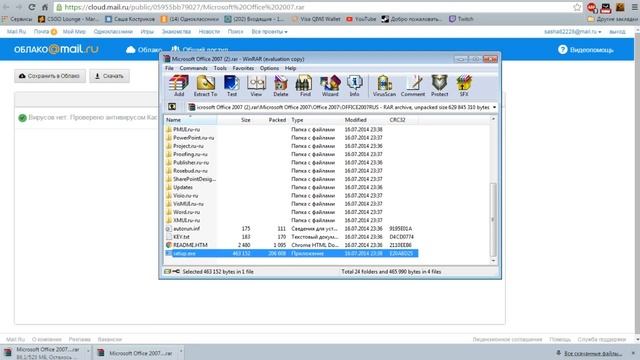Click the Extract To toolbar icon
This screenshot has height=360, width=640.
pyautogui.click(x=205, y=86)
